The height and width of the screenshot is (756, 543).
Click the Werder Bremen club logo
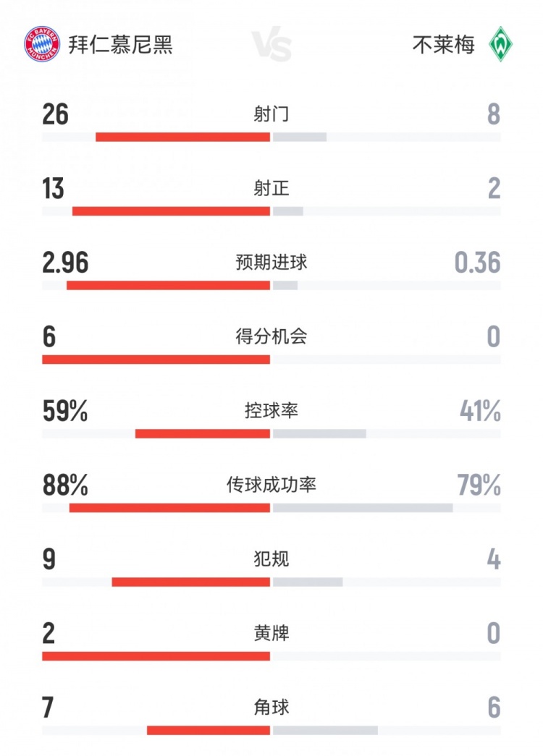click(500, 44)
